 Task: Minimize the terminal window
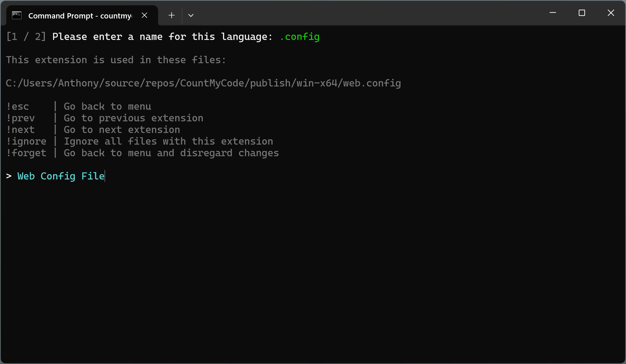(553, 13)
